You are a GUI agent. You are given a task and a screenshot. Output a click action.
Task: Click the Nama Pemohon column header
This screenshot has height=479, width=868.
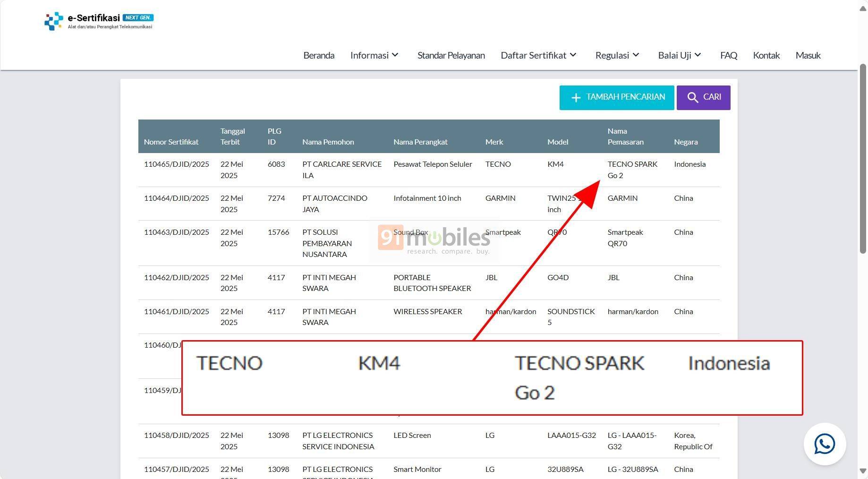click(x=328, y=142)
